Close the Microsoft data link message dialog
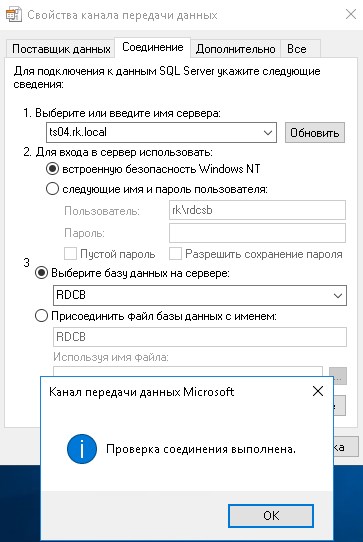Viewport: 363px width, 542px height. [x=318, y=391]
